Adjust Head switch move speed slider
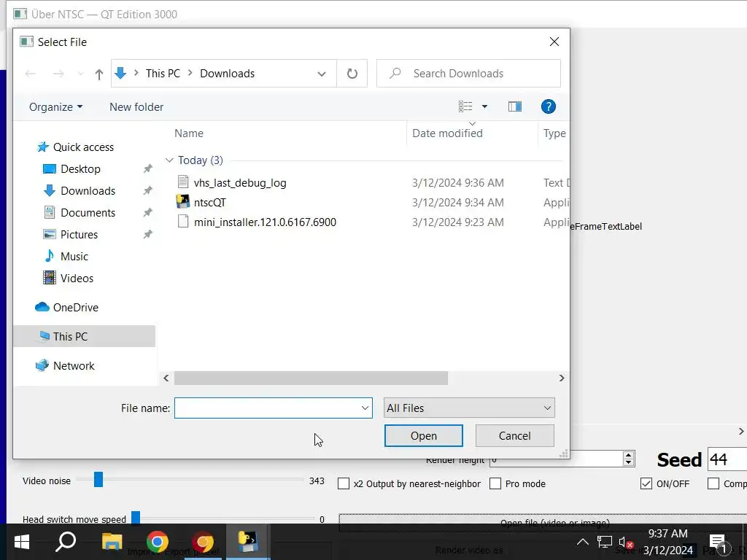 (135, 518)
